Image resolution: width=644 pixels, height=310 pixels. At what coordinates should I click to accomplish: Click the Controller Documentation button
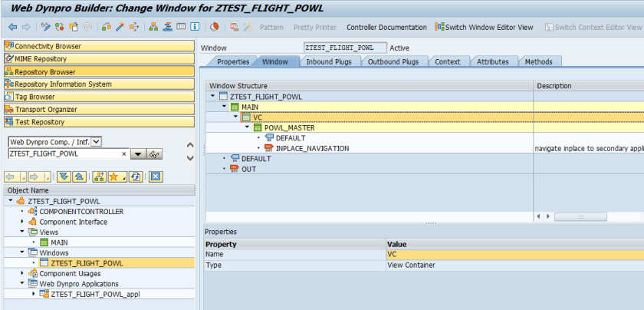pyautogui.click(x=386, y=27)
